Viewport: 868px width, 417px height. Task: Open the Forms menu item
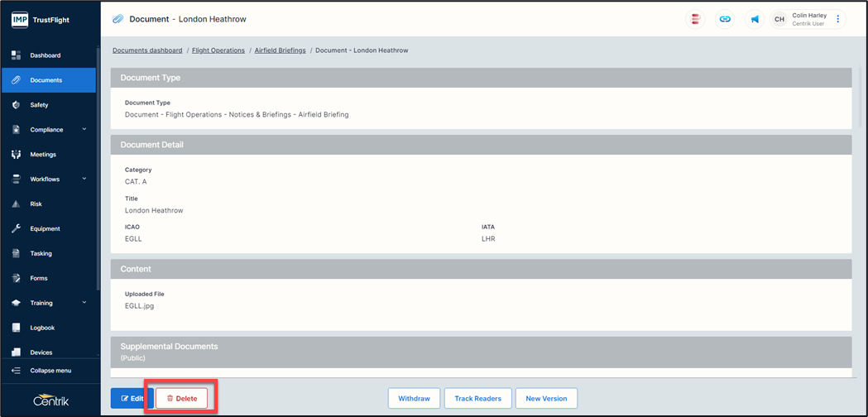[49, 278]
